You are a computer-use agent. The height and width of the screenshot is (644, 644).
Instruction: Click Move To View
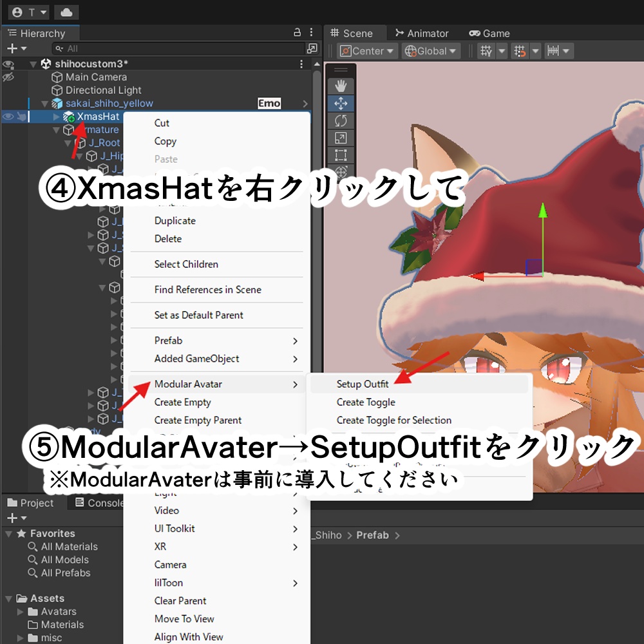click(x=184, y=620)
